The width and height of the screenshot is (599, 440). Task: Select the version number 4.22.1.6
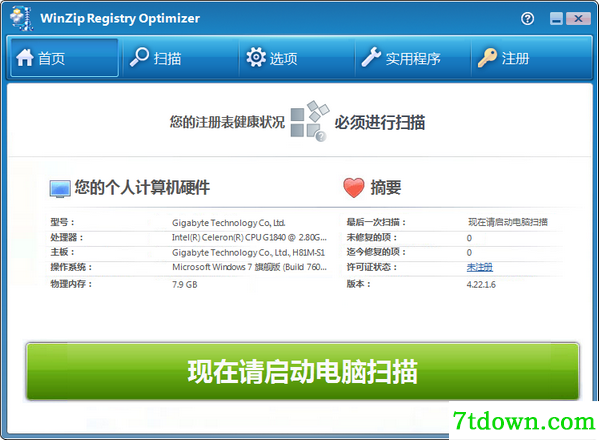point(481,285)
